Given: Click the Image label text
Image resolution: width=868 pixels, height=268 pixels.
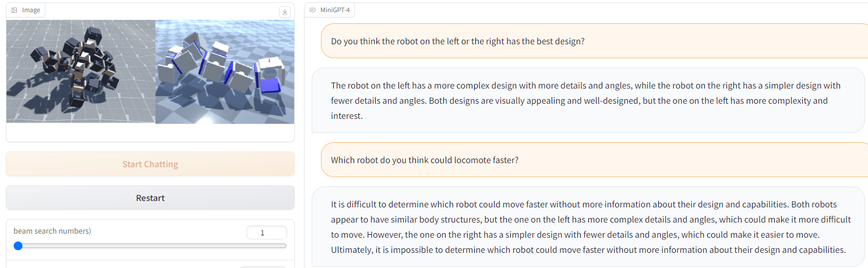Looking at the screenshot, I should tap(31, 10).
